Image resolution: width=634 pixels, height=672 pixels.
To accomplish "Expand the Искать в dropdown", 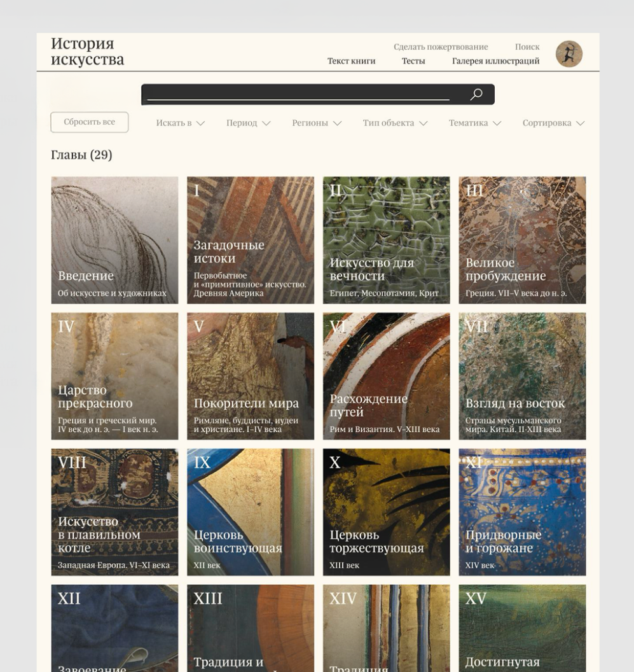I will tap(181, 123).
